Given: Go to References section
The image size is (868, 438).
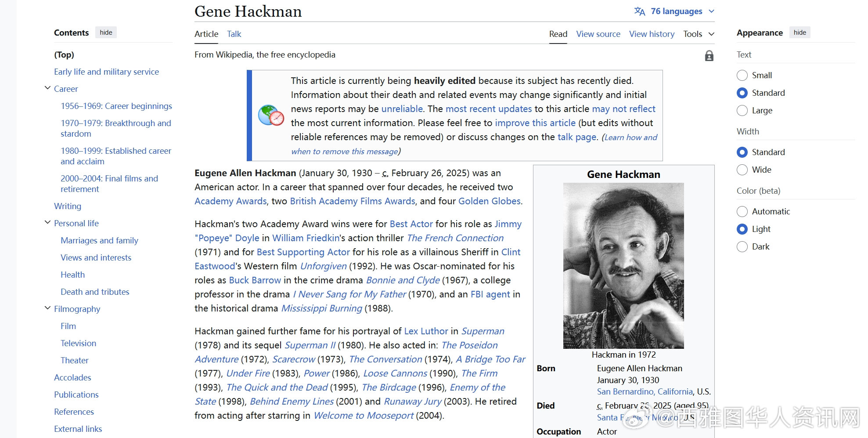Looking at the screenshot, I should pyautogui.click(x=74, y=412).
